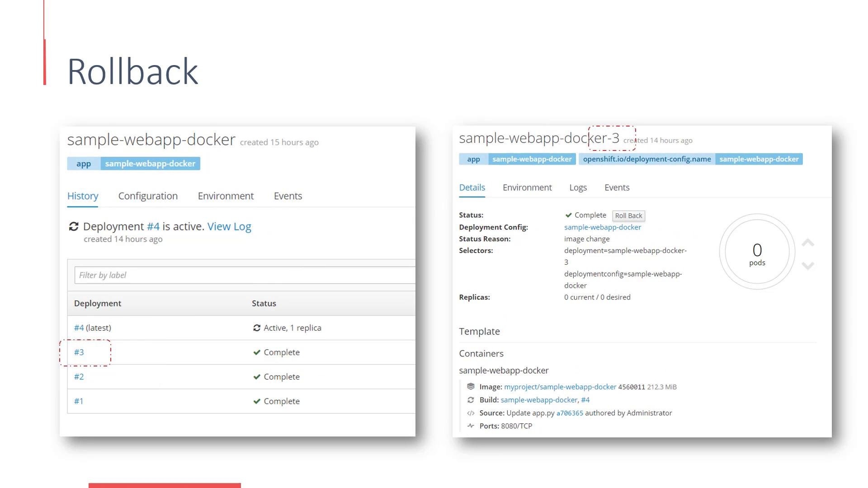This screenshot has width=868, height=488.
Task: Click the Status column header
Action: pos(264,304)
